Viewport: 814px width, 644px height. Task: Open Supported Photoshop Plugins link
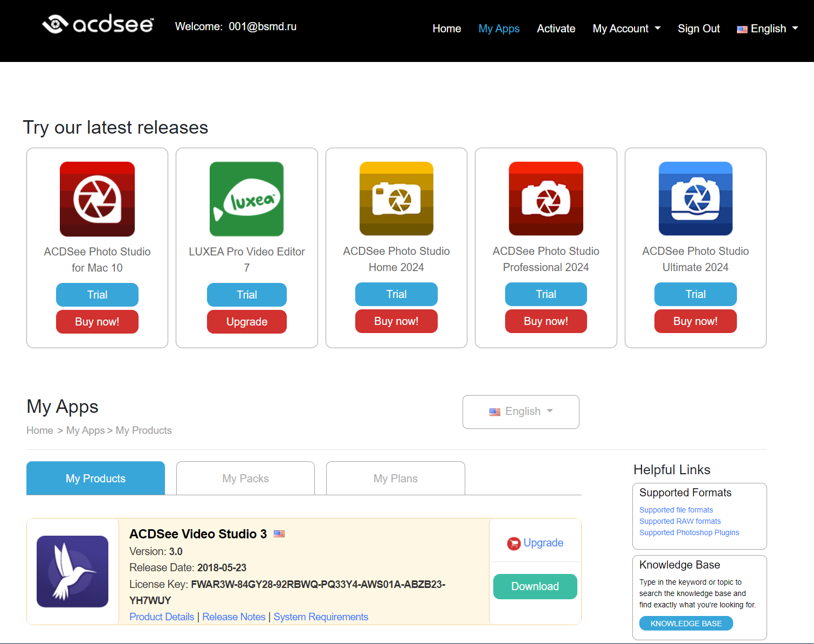click(689, 532)
